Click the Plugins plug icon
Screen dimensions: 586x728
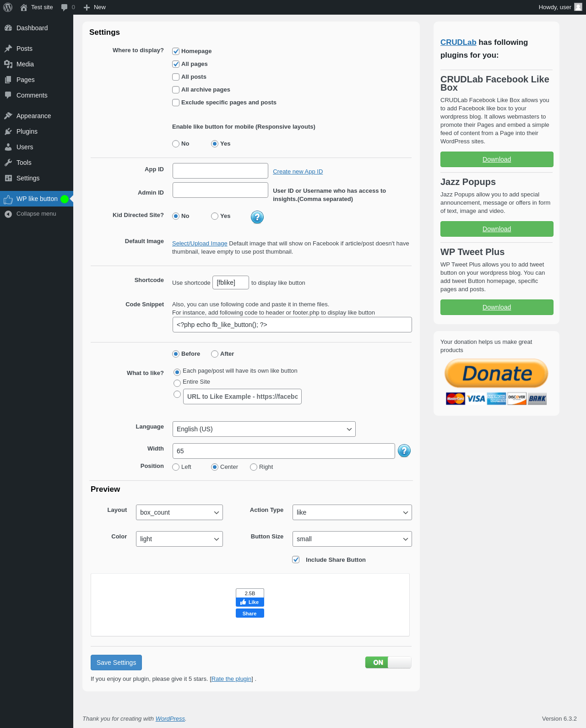tap(8, 131)
